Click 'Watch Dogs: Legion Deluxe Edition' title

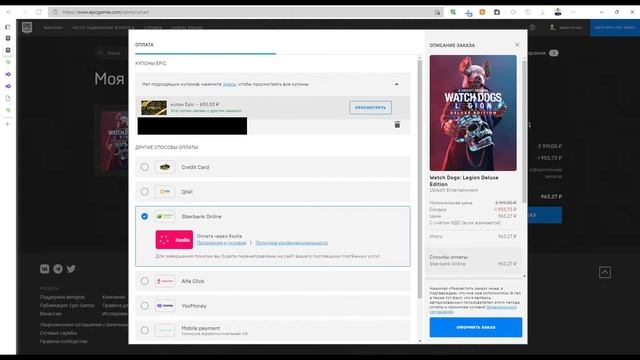[464, 181]
